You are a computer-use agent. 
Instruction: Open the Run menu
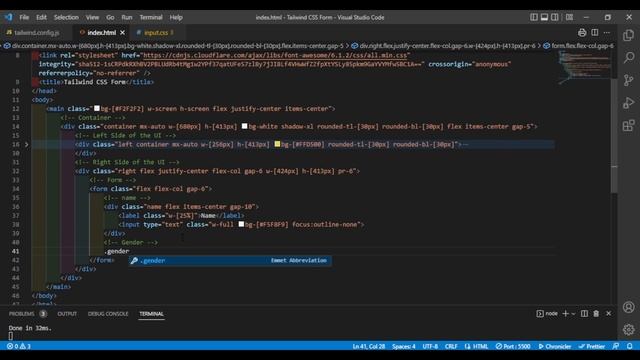[127, 17]
